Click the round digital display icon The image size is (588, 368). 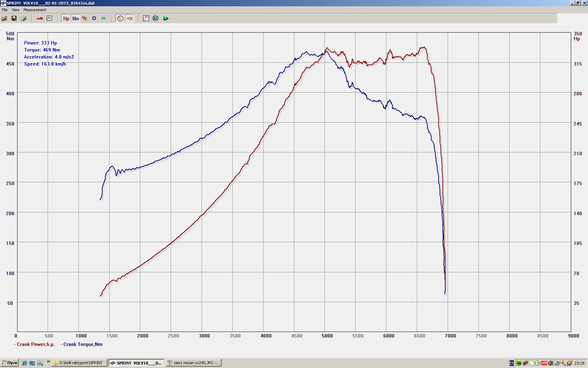[156, 18]
